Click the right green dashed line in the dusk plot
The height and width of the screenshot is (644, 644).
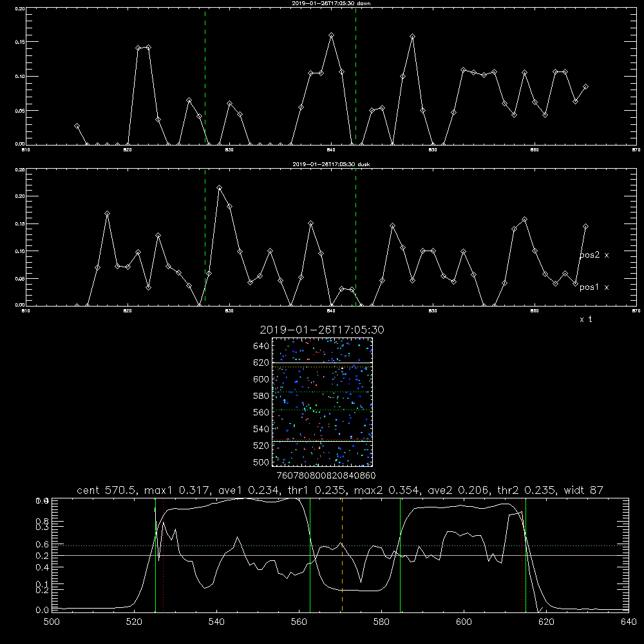355,237
